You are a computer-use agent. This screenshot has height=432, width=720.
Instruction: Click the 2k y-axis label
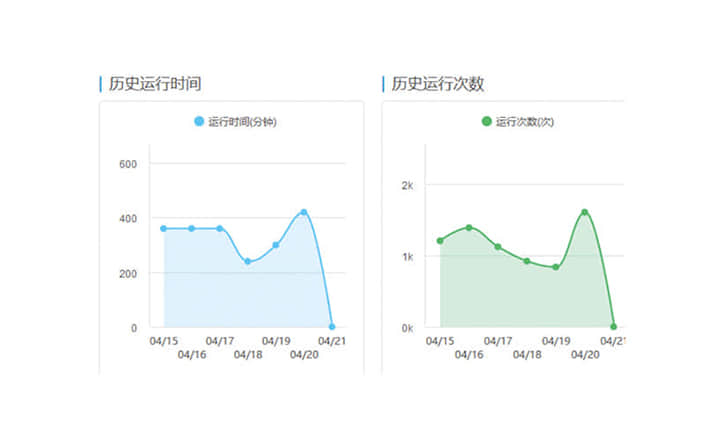407,185
